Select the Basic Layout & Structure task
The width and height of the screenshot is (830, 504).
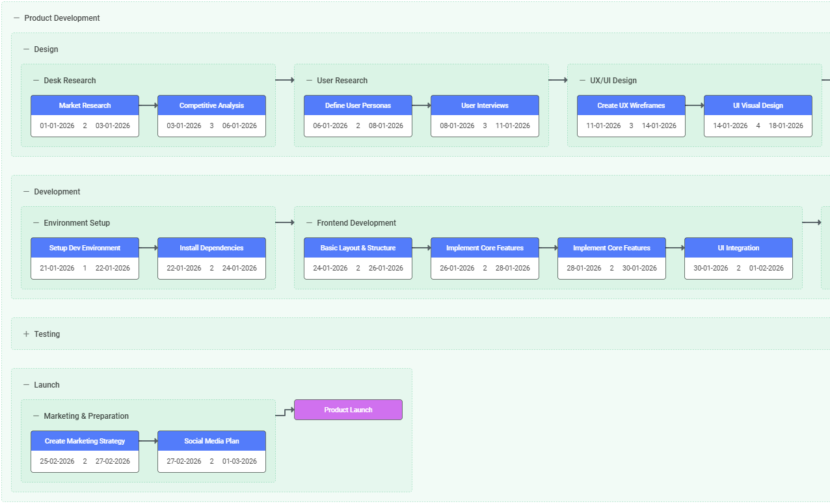coord(358,248)
